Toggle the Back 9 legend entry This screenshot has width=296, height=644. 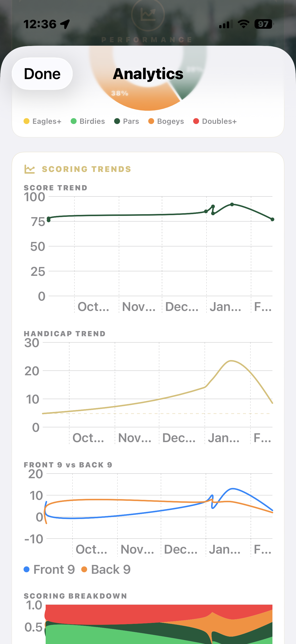111,569
